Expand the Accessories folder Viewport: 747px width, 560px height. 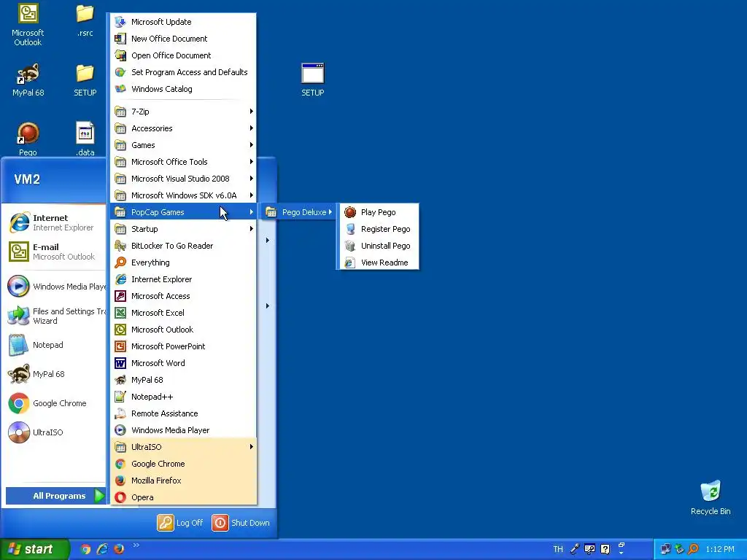[x=184, y=128]
